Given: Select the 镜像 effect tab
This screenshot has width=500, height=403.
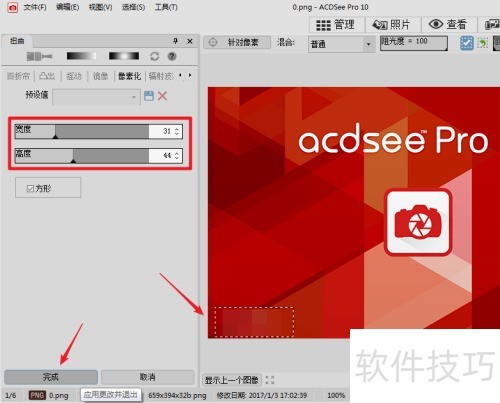Looking at the screenshot, I should (x=101, y=76).
